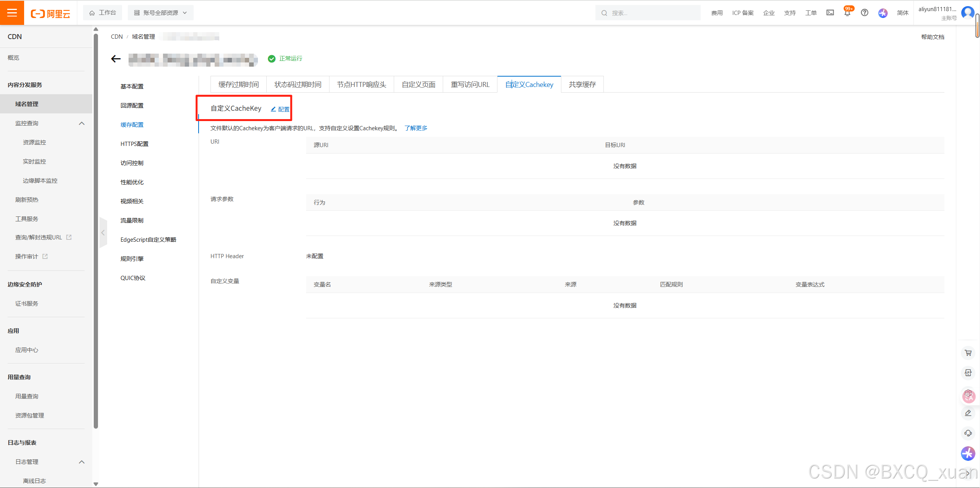The image size is (980, 488).
Task: Click the headset support icon
Action: coord(968,433)
